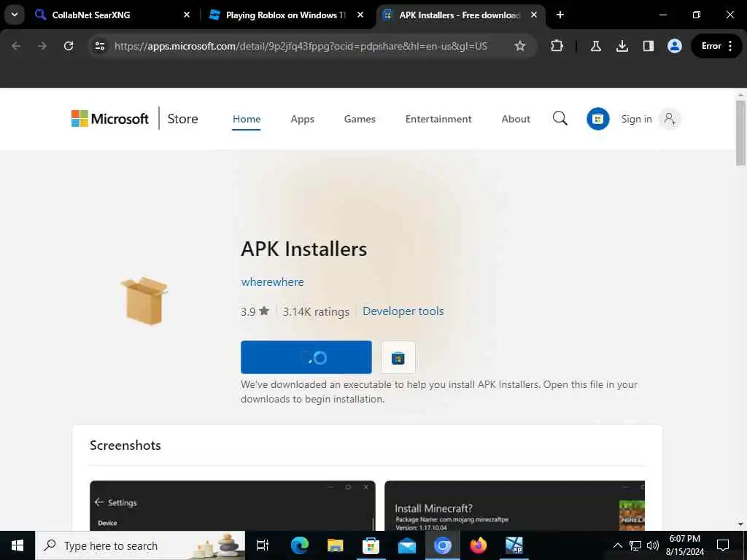Close the APK Installers tab
The image size is (747, 560).
pos(534,15)
